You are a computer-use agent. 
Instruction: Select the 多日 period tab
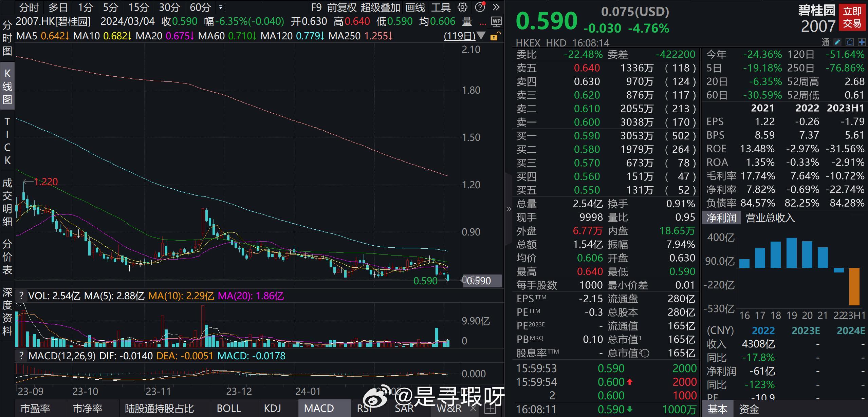pos(58,7)
